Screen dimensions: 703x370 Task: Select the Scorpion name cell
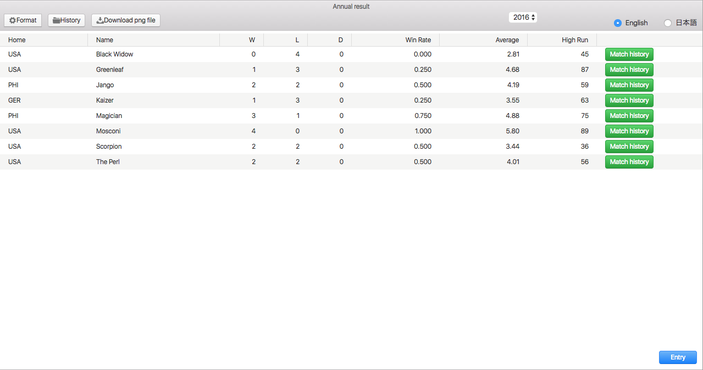(108, 146)
